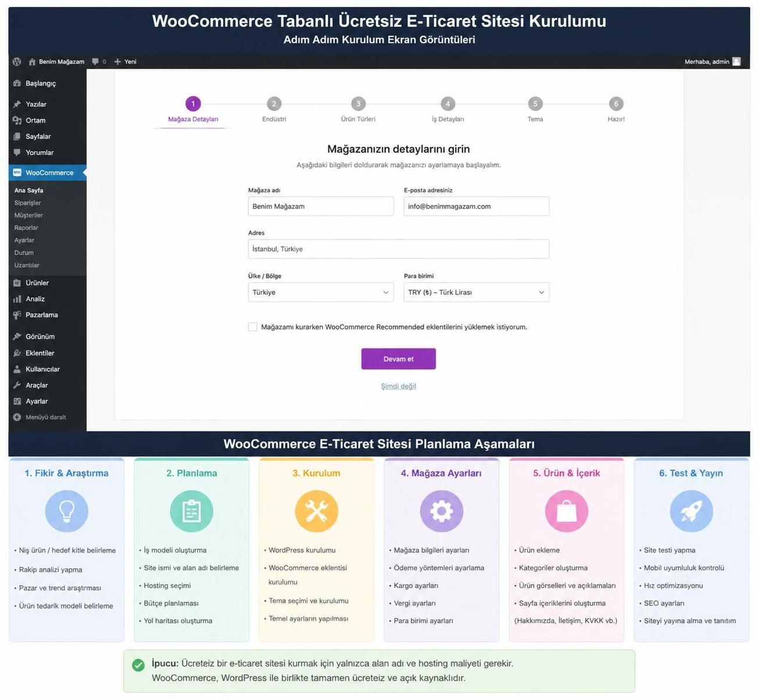The width and height of the screenshot is (759, 700).
Task: Open the Benim Mağazam home icon
Action: (x=32, y=62)
